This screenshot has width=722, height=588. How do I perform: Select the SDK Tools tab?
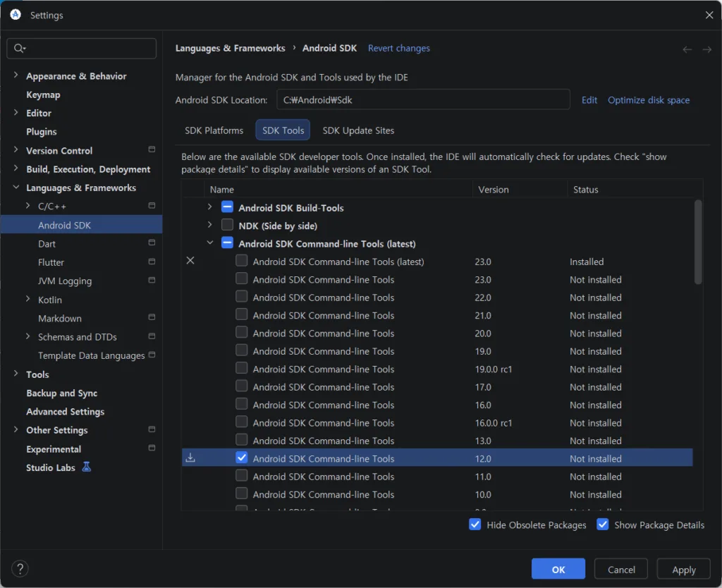click(283, 130)
